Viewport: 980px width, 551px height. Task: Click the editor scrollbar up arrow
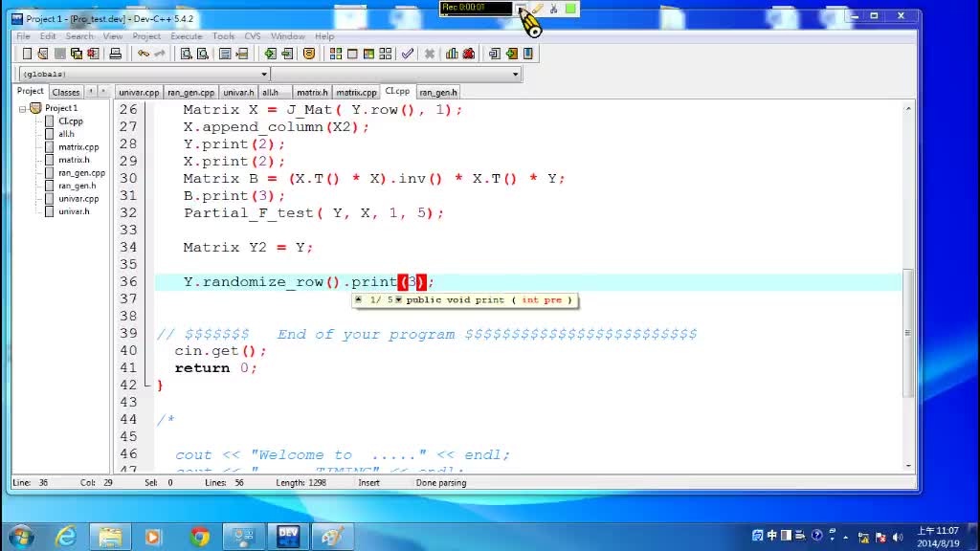[908, 109]
